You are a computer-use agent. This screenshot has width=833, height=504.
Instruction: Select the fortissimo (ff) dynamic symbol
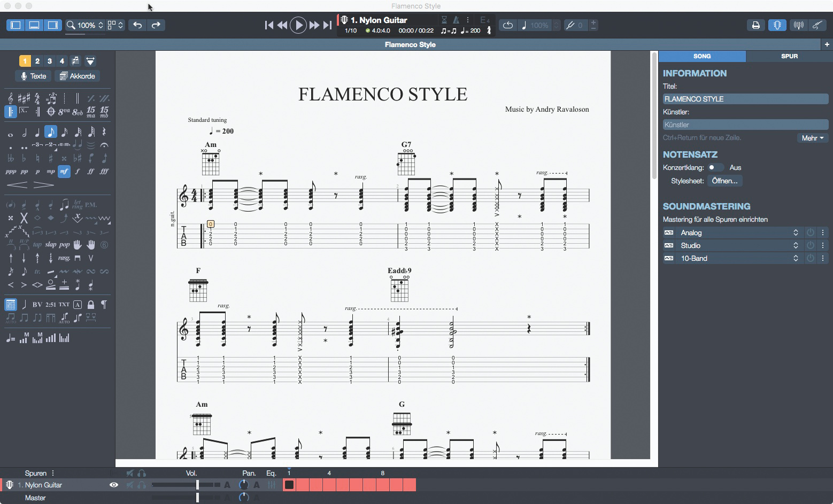tap(91, 172)
